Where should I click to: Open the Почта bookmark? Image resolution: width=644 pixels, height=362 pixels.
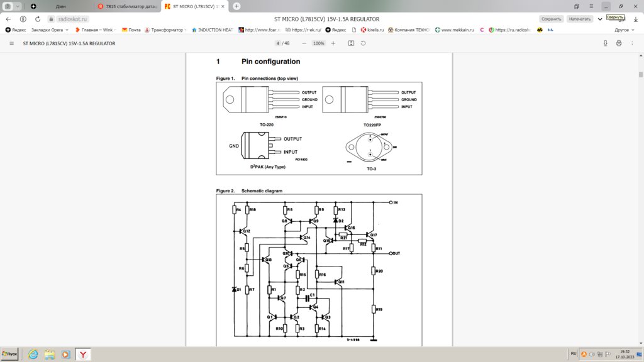tap(131, 30)
